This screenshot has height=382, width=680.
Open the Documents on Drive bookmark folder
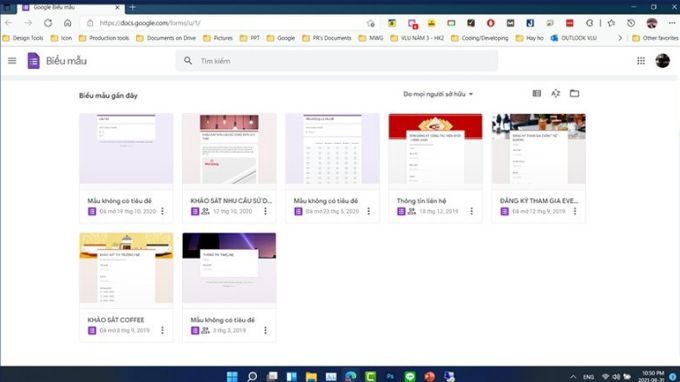(x=166, y=38)
